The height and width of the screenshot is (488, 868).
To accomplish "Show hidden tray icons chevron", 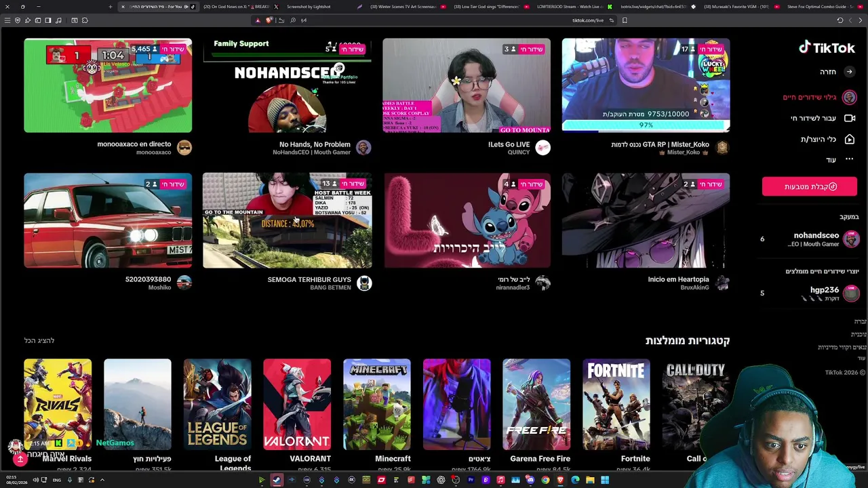I will click(x=102, y=480).
